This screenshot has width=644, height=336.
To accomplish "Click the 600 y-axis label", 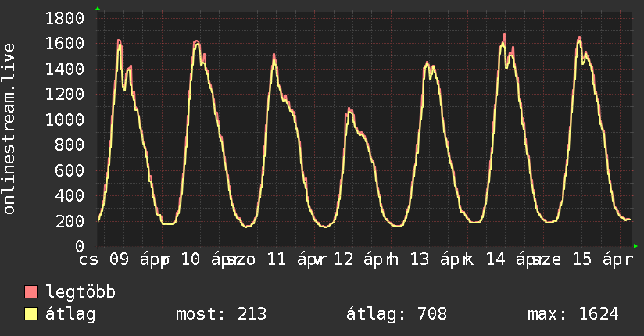I will pos(70,170).
